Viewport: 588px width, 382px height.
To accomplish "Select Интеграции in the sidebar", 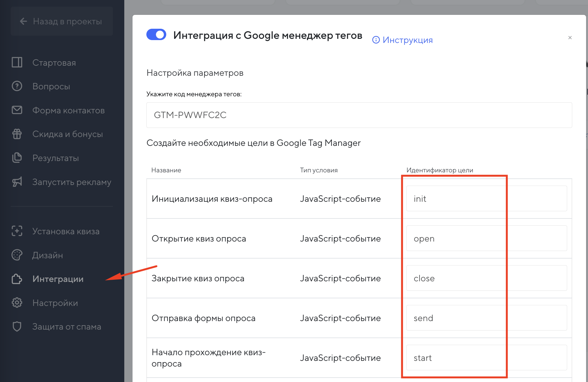I will tap(58, 279).
